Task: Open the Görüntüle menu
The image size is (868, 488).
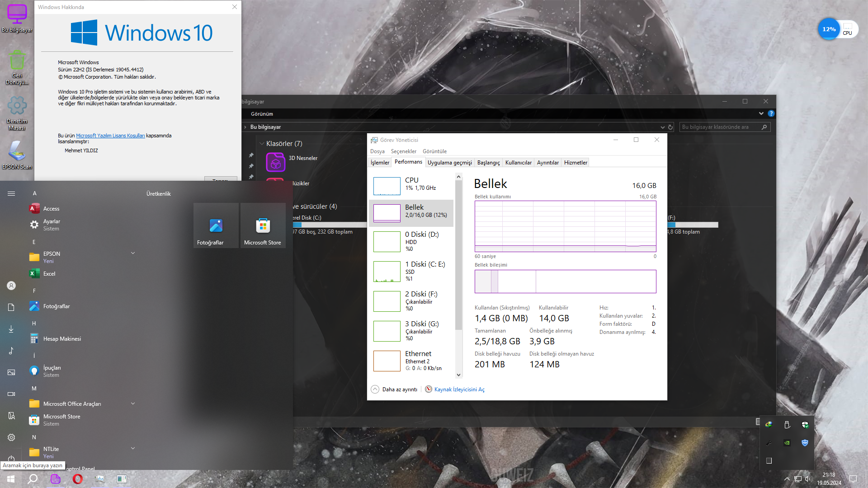Action: [435, 151]
